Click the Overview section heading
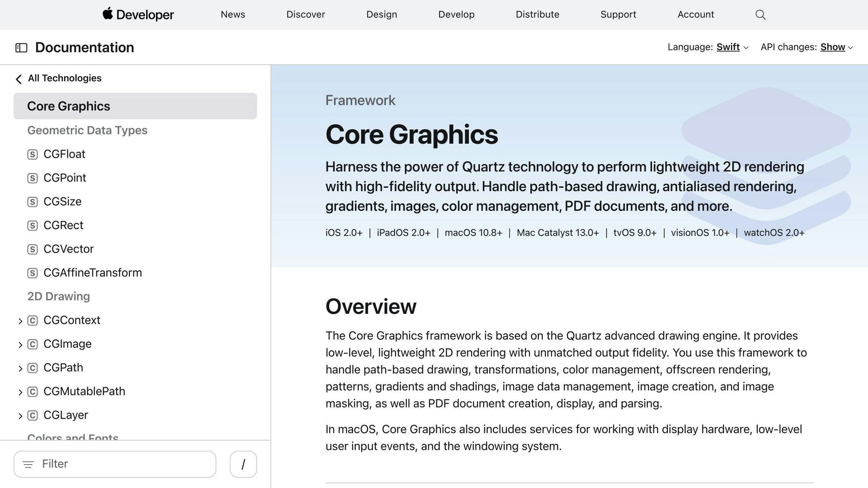 point(371,306)
